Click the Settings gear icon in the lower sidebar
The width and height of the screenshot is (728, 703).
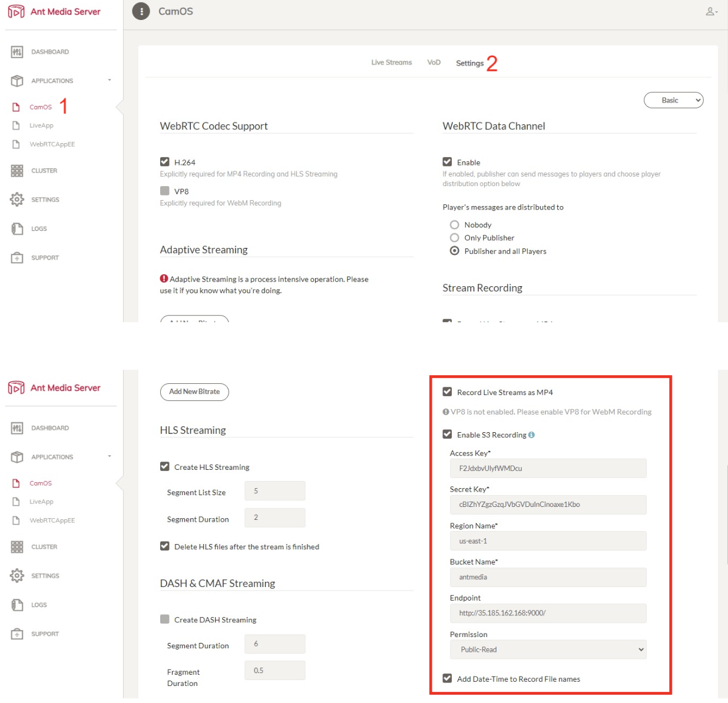(x=17, y=576)
